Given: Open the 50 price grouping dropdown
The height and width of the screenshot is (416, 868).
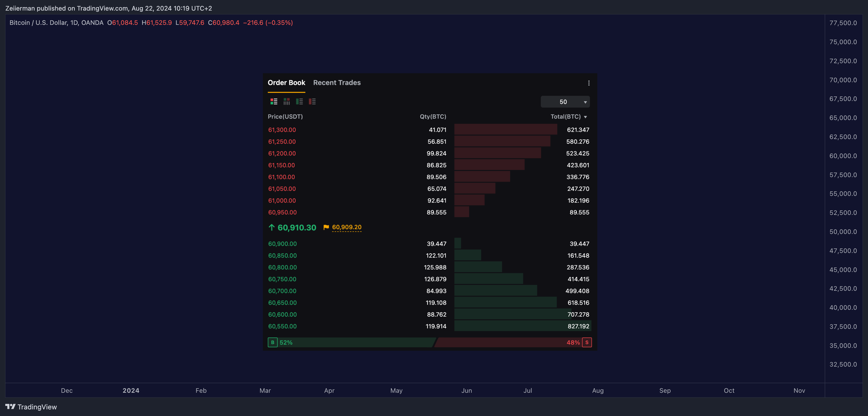Looking at the screenshot, I should (565, 102).
